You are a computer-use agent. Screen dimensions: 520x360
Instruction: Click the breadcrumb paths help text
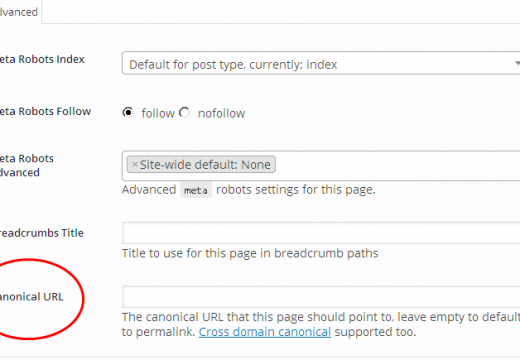point(250,253)
